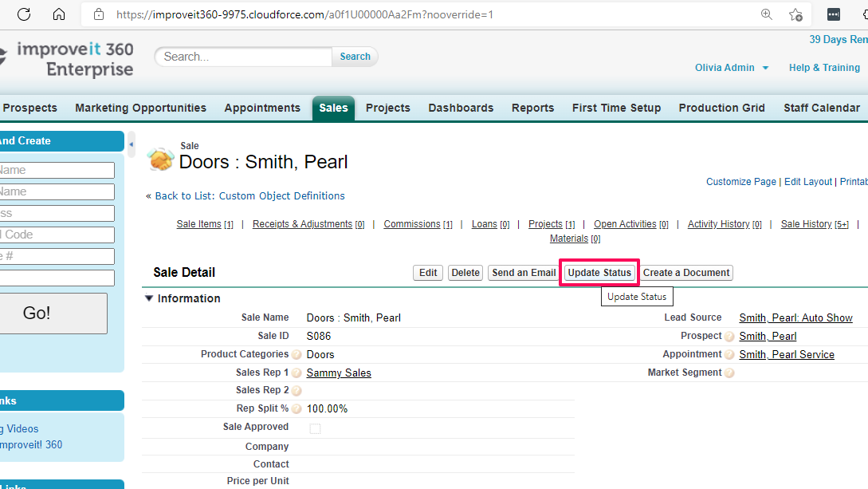Open the Edit Layout link
868x489 pixels.
coord(808,182)
